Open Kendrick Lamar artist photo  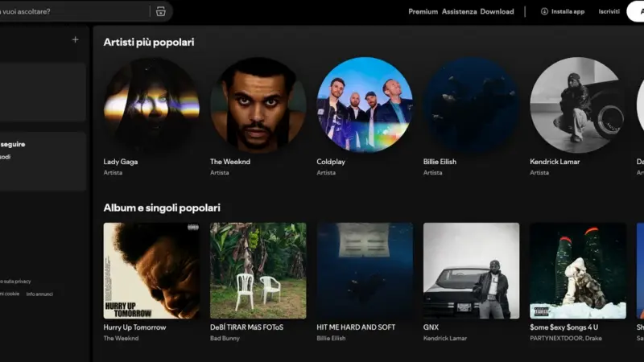[577, 105]
